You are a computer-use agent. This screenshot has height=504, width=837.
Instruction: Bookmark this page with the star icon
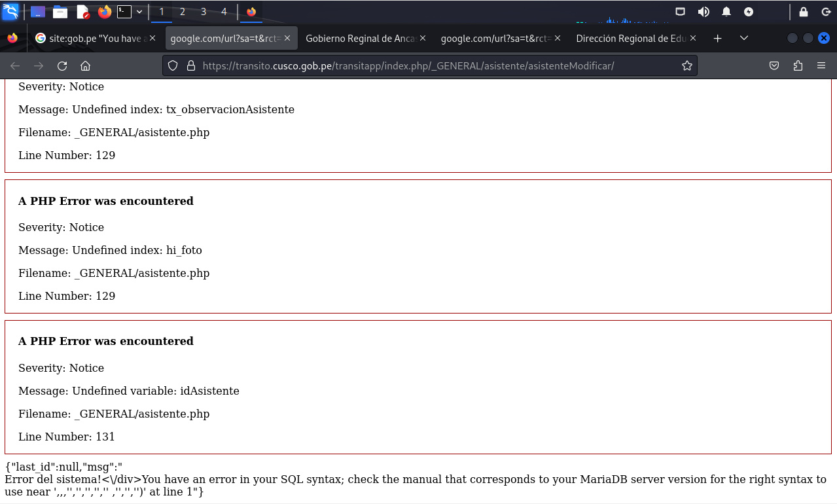pos(686,65)
